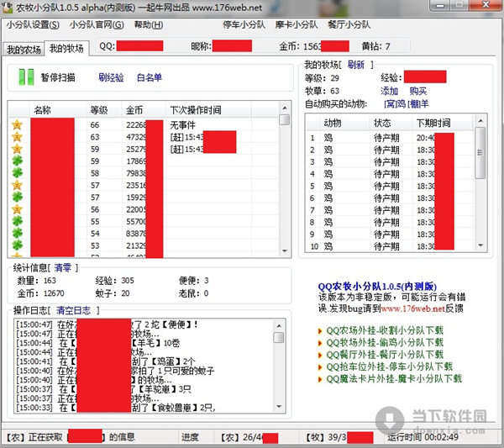Click the 添加 link in my pasture panel
Image resolution: width=504 pixels, height=448 pixels.
pos(389,91)
